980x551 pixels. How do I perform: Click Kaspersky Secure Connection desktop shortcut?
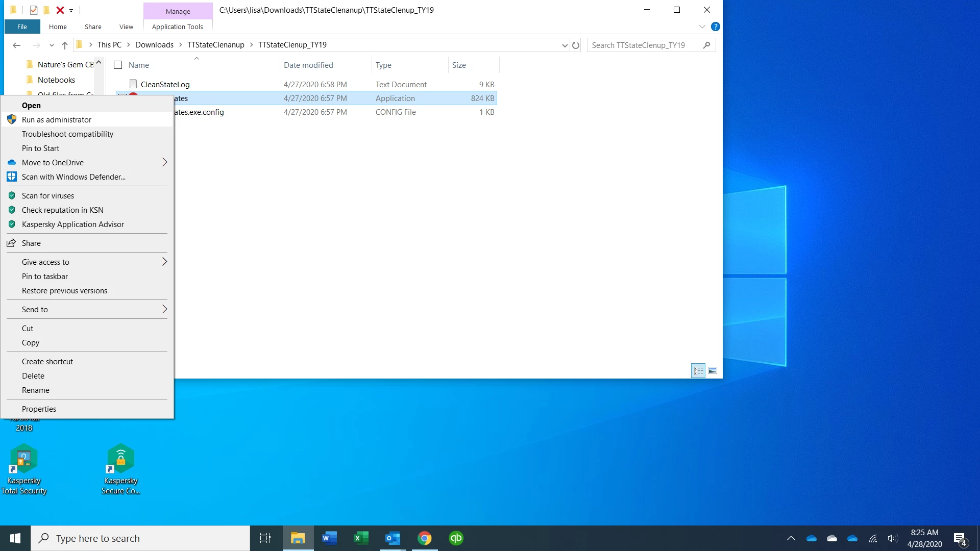121,469
